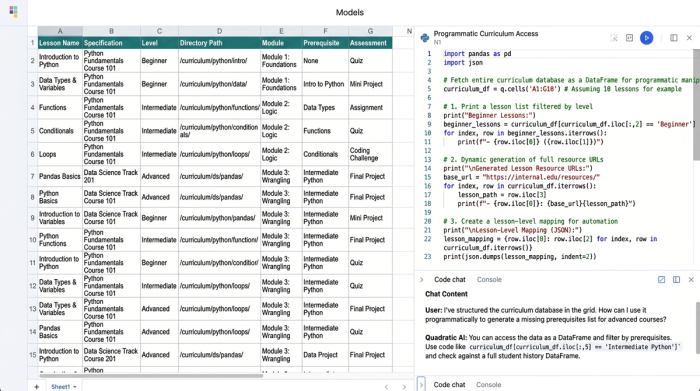Expand the bottom panel using the outlined chevron
The image size is (700, 391).
[421, 384]
